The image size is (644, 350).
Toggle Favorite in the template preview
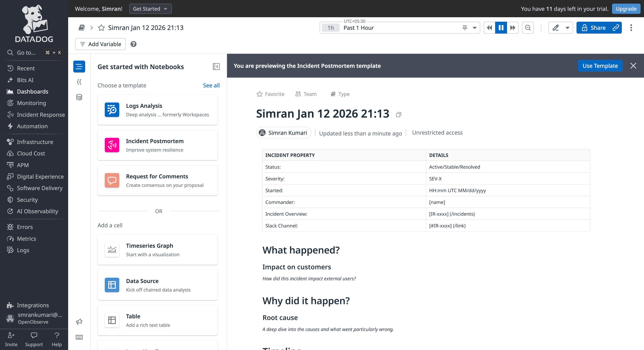tap(270, 94)
